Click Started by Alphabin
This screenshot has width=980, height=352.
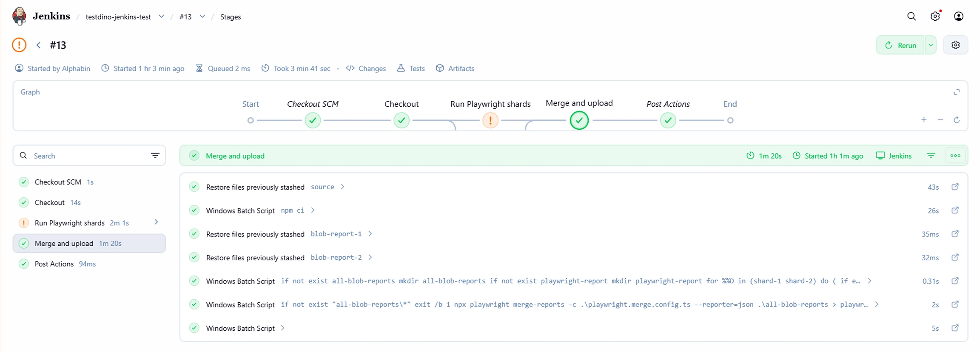pyautogui.click(x=53, y=68)
